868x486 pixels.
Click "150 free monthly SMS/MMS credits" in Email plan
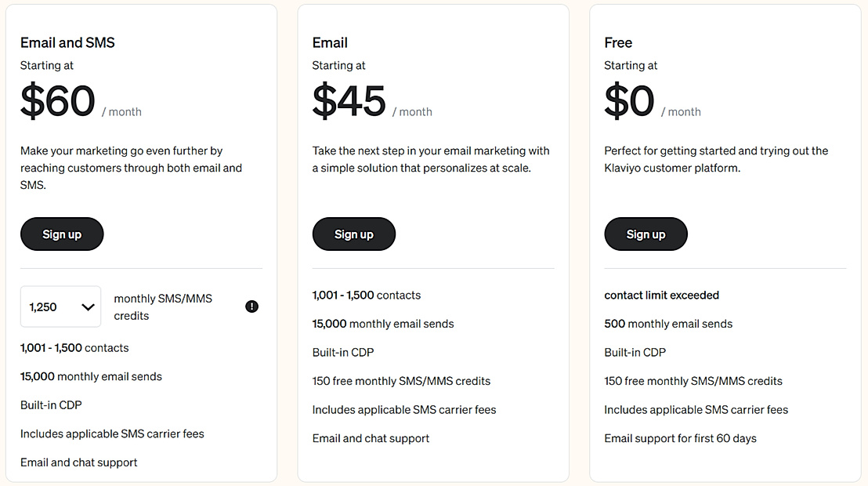401,381
